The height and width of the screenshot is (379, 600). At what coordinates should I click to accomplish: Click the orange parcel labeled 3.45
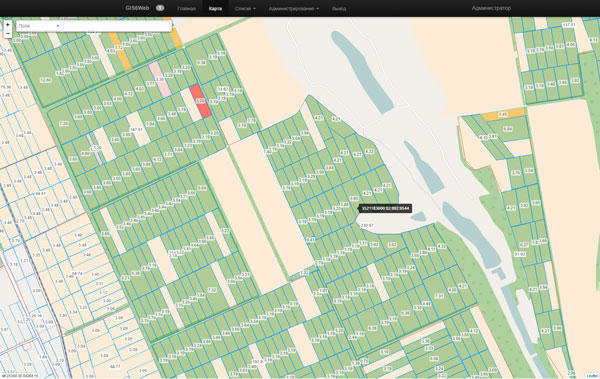click(503, 114)
